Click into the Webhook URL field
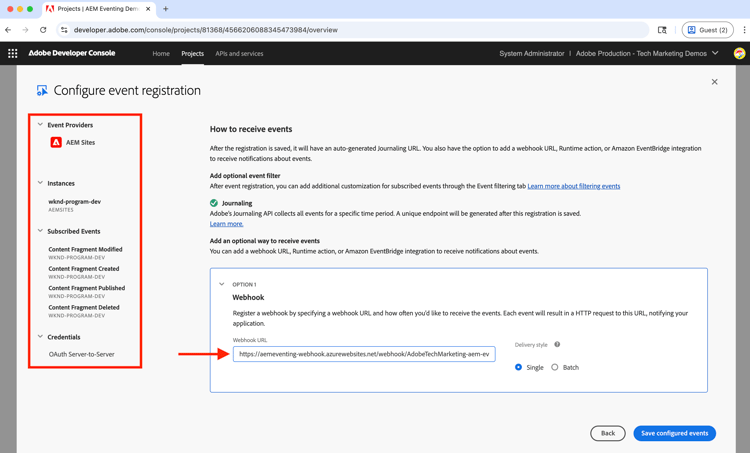Viewport: 750px width, 453px height. pyautogui.click(x=364, y=354)
